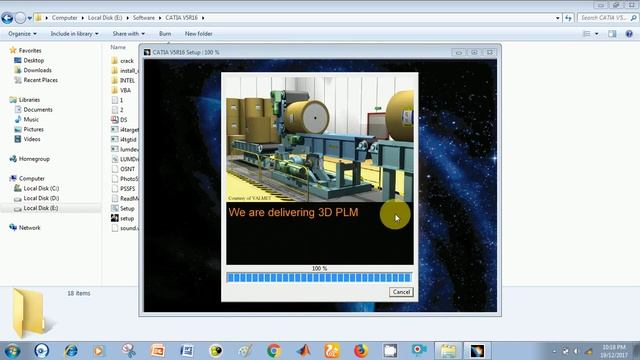Click the taskbar clock
Image resolution: width=640 pixels, height=360 pixels.
point(613,351)
